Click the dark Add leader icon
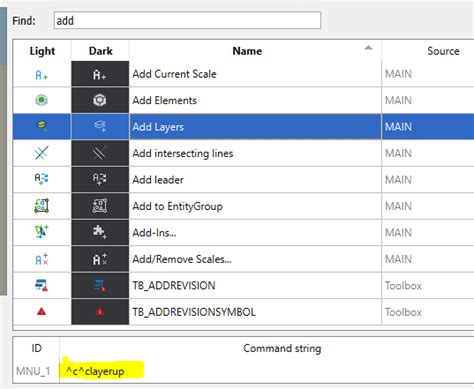This screenshot has height=389, width=474. pos(100,179)
